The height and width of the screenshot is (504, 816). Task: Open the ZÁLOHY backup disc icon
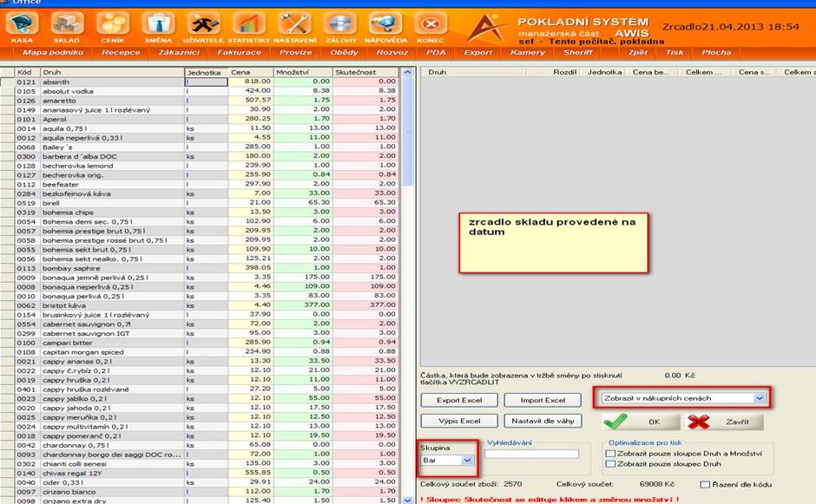coord(340,24)
